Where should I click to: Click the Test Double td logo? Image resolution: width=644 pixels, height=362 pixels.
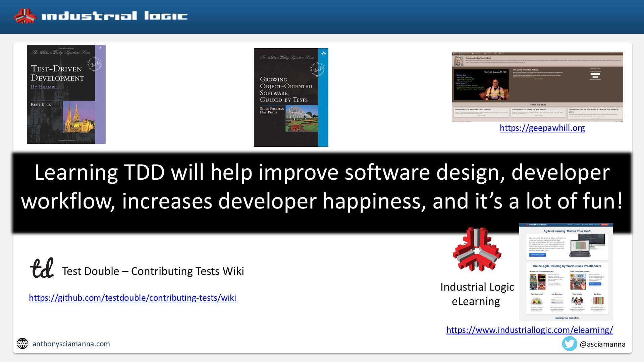(x=42, y=268)
